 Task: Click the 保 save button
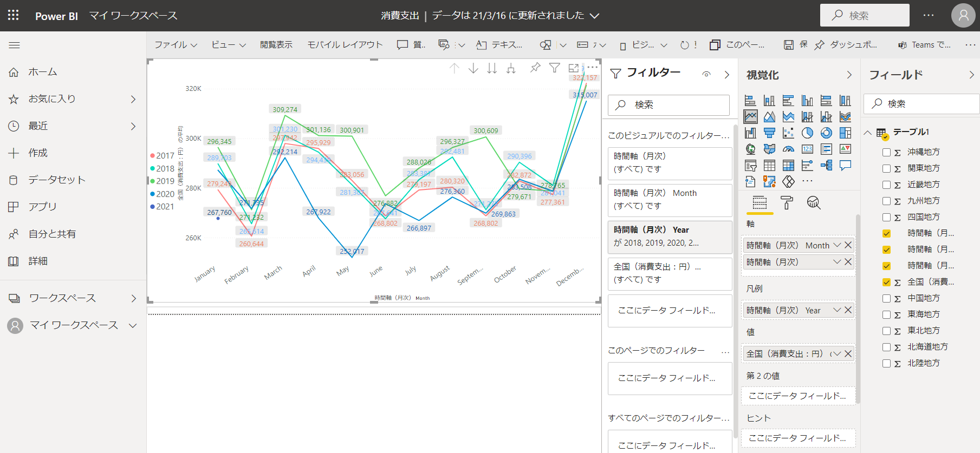tap(795, 45)
